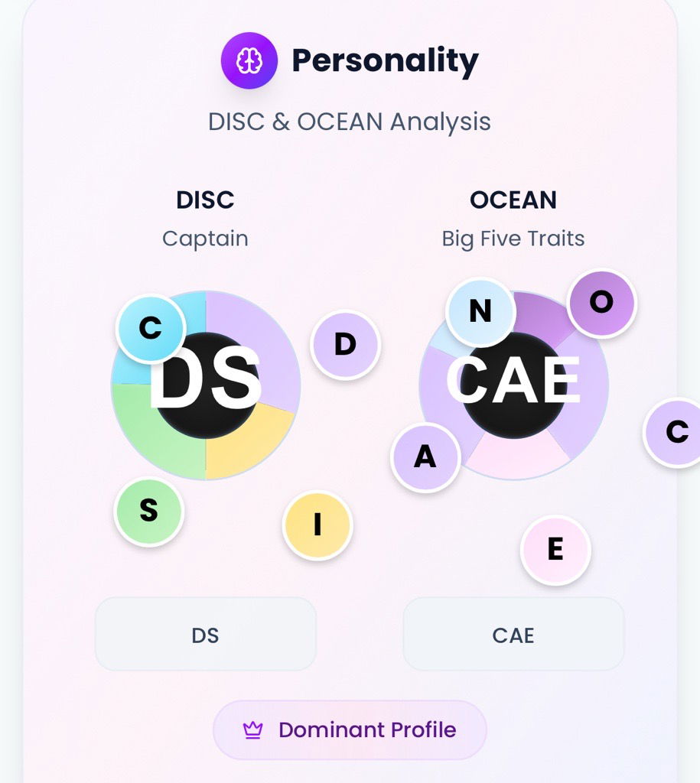
Task: Click the DS result button
Action: 205,634
